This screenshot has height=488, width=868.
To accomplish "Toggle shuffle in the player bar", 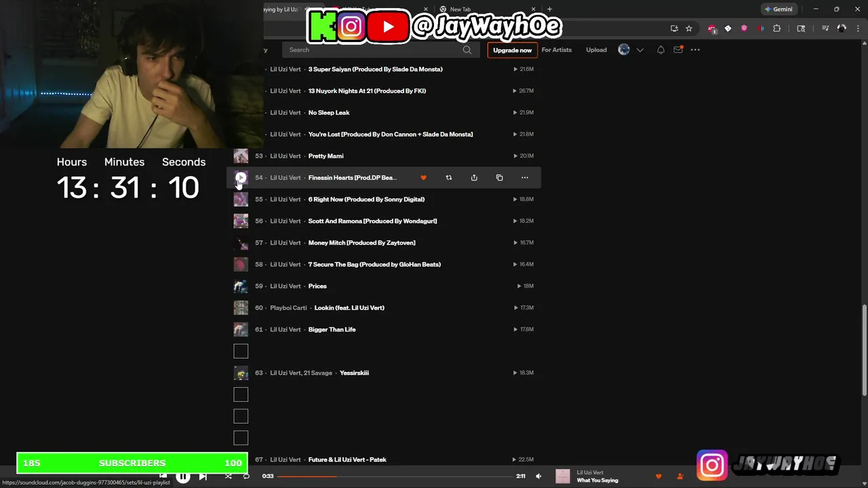I will [228, 476].
